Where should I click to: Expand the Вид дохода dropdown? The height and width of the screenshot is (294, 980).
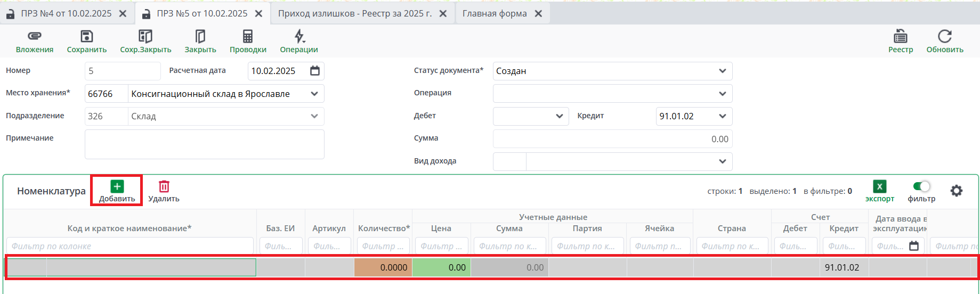[x=722, y=161]
